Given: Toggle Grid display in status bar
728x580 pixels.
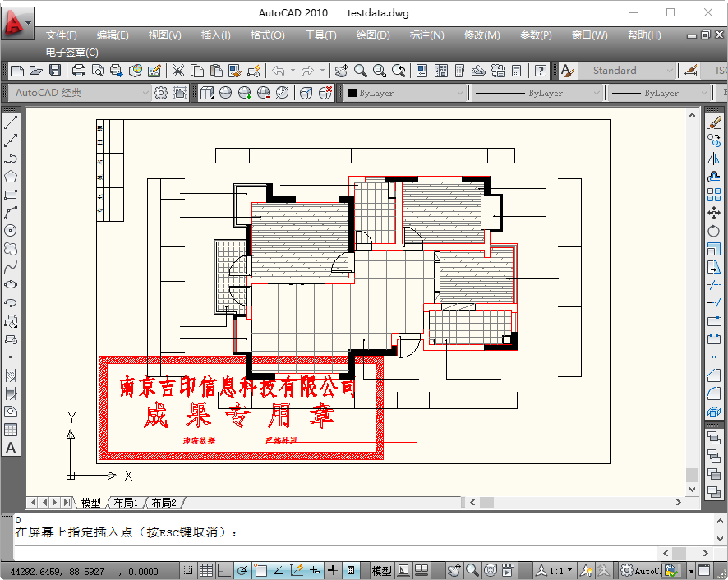Looking at the screenshot, I should tap(206, 570).
